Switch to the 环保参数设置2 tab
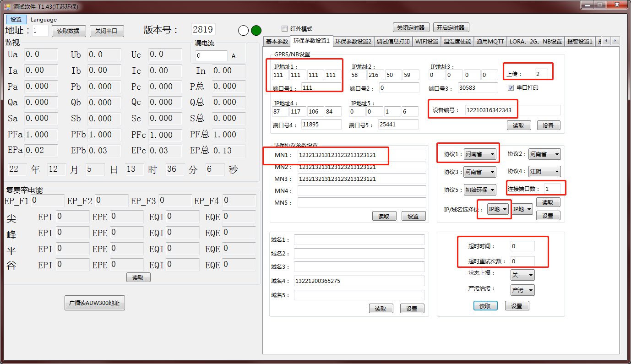Image resolution: width=631 pixels, height=364 pixels. click(354, 41)
